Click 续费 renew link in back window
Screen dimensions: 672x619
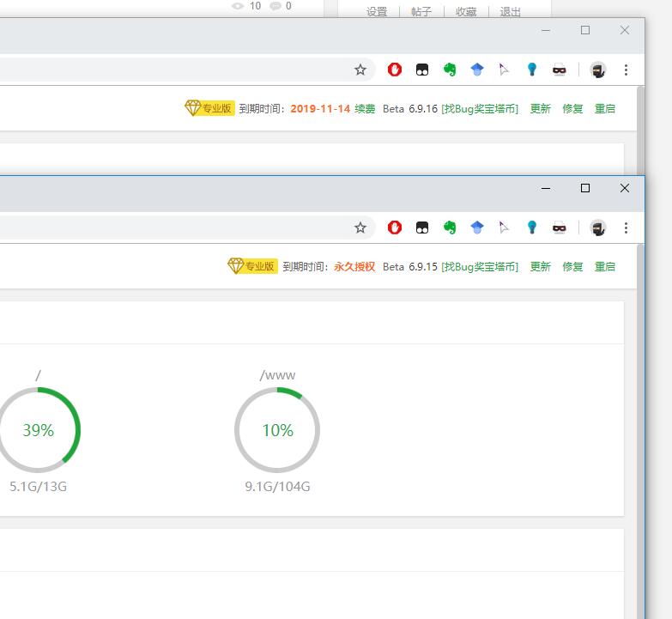click(x=365, y=108)
